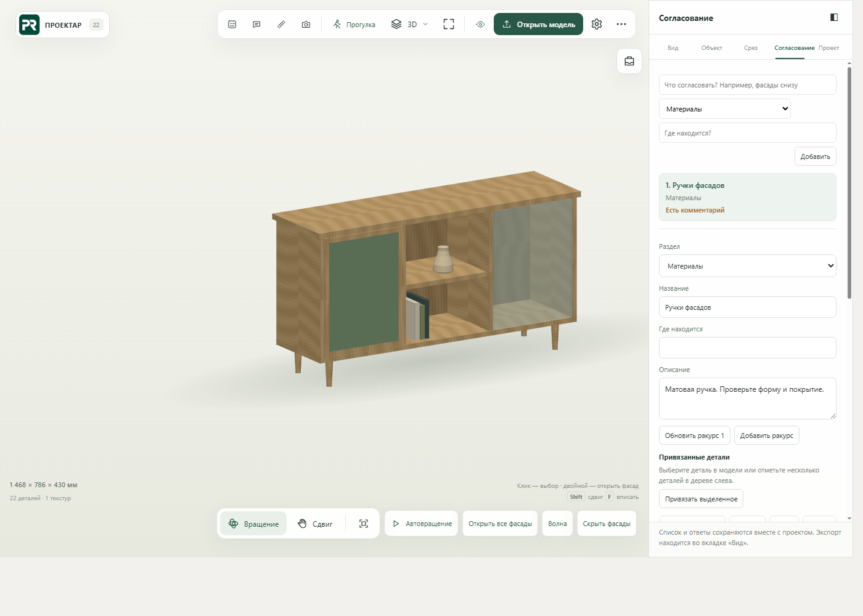Click the 'Есть комментарий' label
The image size is (863, 616).
click(695, 211)
